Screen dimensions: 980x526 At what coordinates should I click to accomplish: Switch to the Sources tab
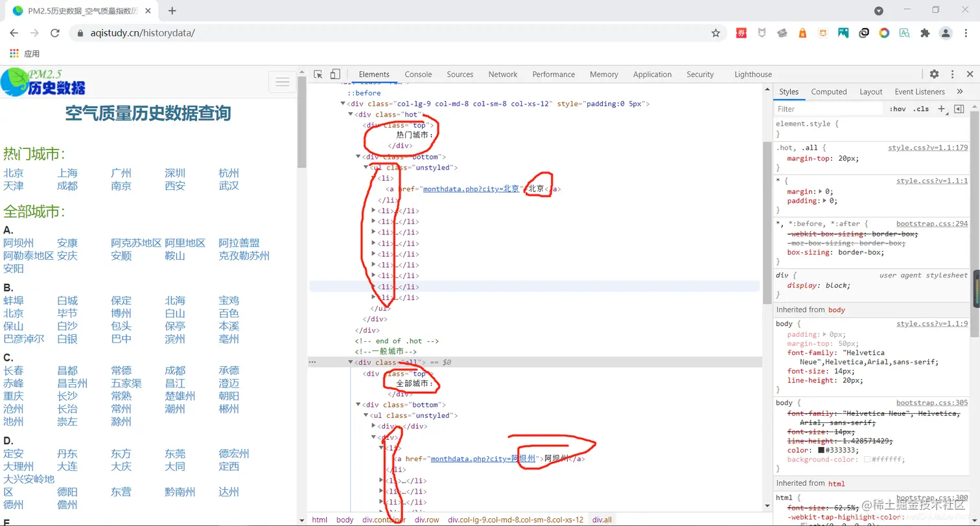pyautogui.click(x=460, y=74)
